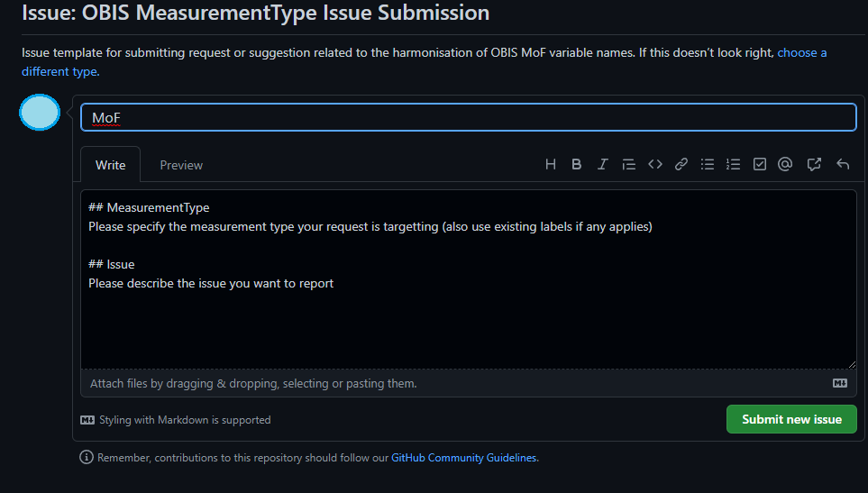This screenshot has height=493, width=868.
Task: Add a numbered list icon
Action: click(733, 164)
